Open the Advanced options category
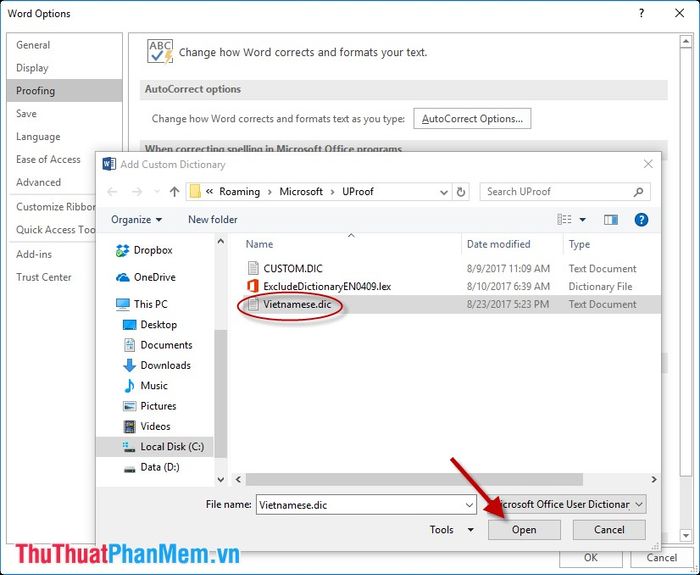700x575 pixels. (52, 182)
